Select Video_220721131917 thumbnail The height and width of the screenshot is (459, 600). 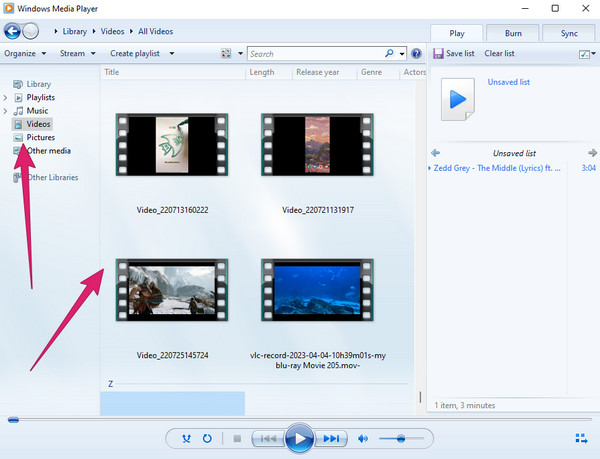click(317, 145)
